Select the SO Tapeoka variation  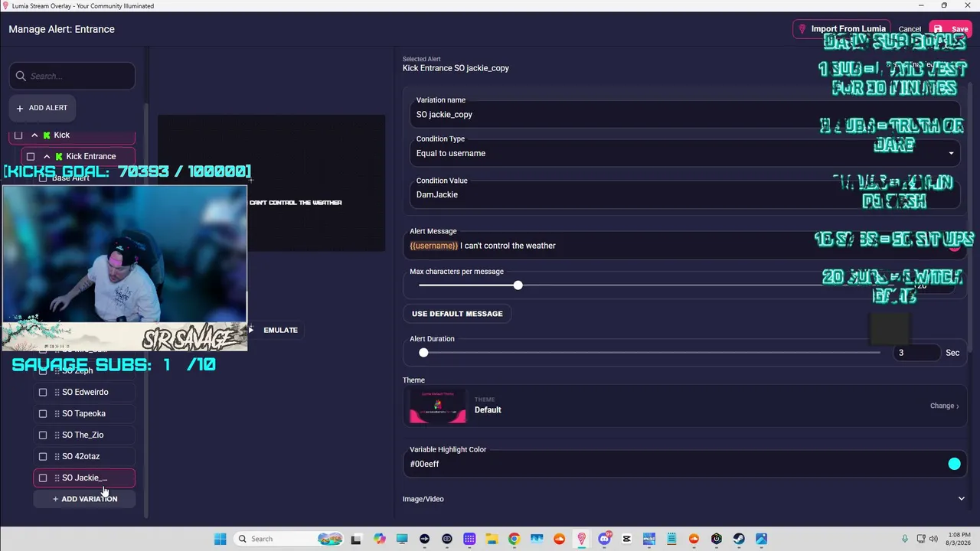[84, 413]
